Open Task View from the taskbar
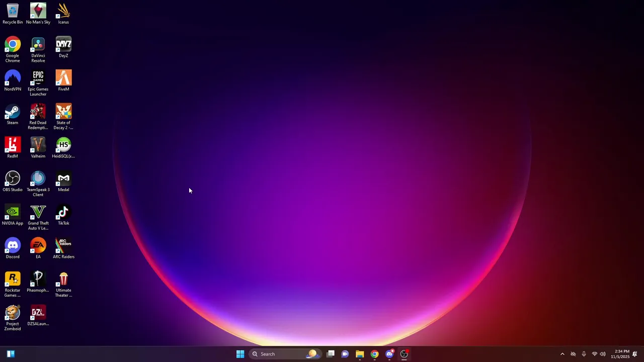 331,354
